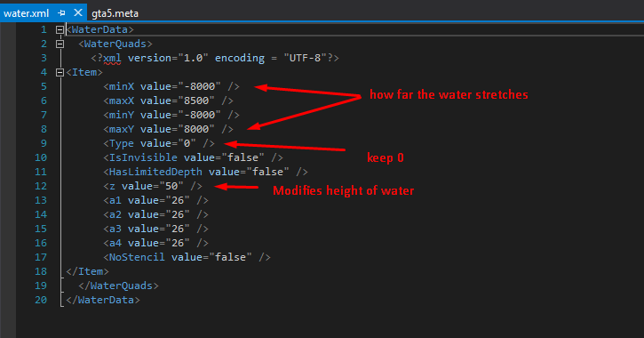The image size is (644, 338).
Task: Click the a1 value 26 line
Action: pyautogui.click(x=155, y=200)
